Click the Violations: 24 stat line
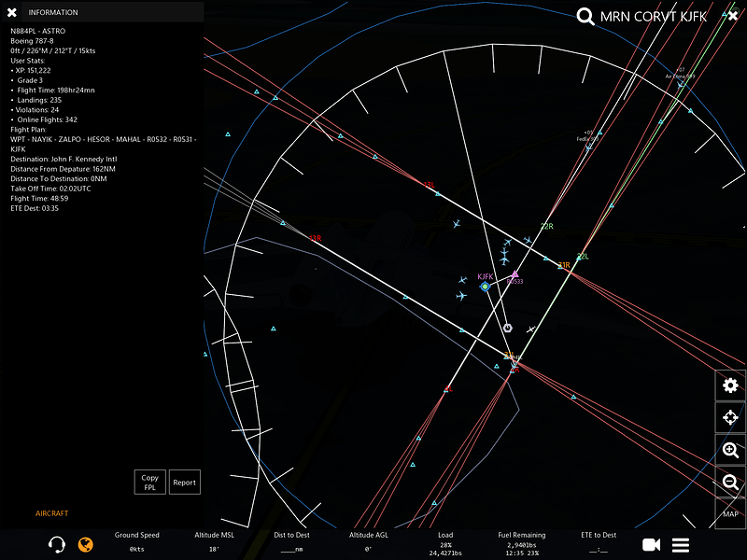This screenshot has height=560, width=747. [35, 110]
